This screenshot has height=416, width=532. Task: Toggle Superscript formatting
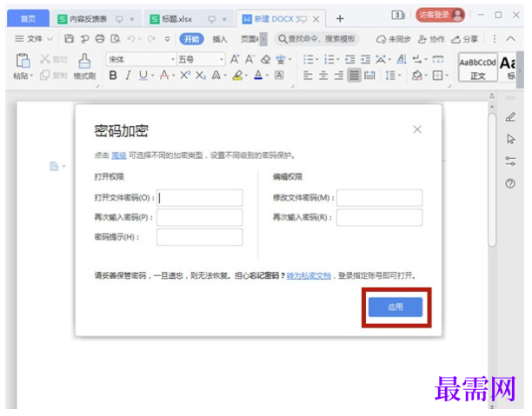click(x=185, y=75)
